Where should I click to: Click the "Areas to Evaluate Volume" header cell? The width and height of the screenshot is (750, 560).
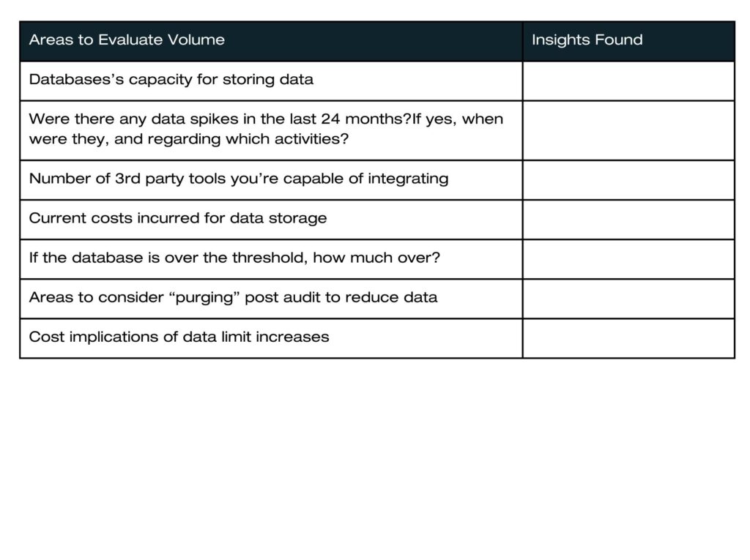(x=127, y=40)
